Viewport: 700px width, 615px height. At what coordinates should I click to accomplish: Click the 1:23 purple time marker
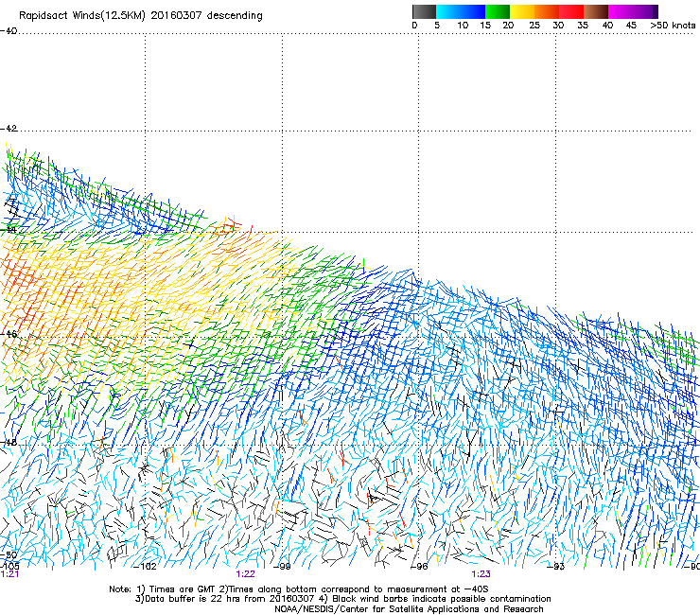tap(481, 574)
